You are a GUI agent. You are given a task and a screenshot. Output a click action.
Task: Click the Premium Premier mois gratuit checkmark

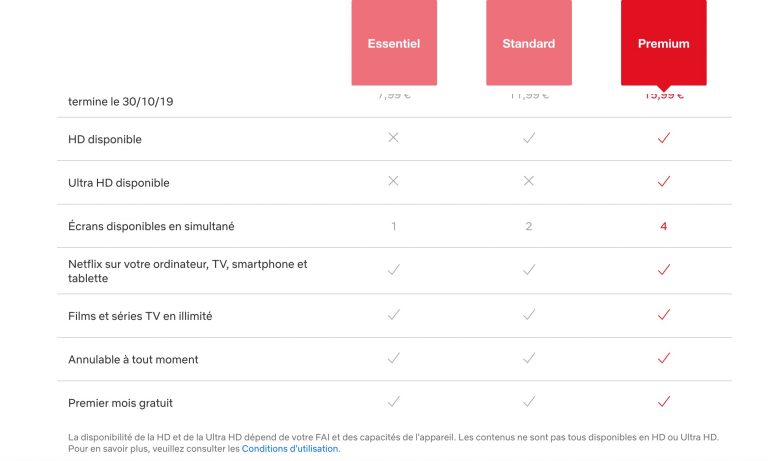tap(663, 402)
